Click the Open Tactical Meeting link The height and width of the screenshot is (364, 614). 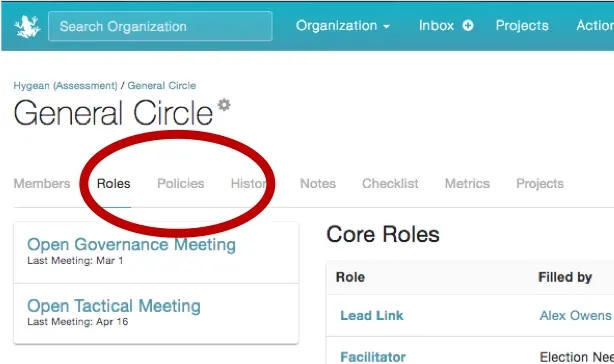(x=114, y=306)
